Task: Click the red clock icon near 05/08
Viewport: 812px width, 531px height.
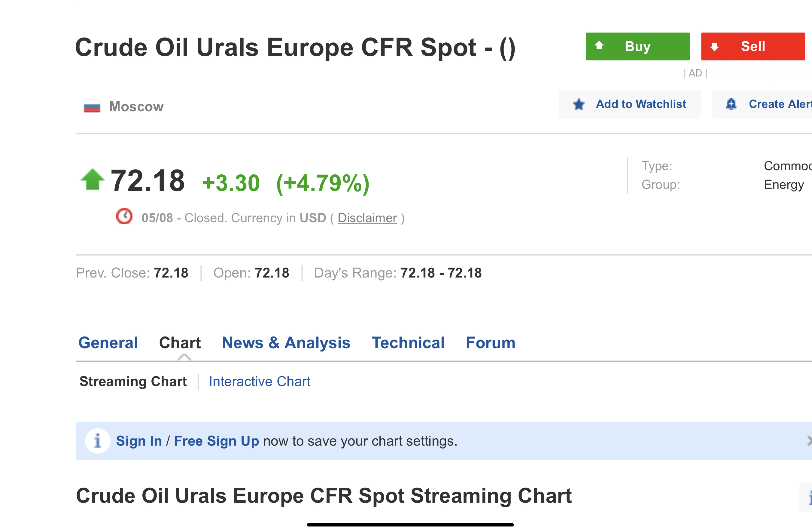Action: pos(124,216)
